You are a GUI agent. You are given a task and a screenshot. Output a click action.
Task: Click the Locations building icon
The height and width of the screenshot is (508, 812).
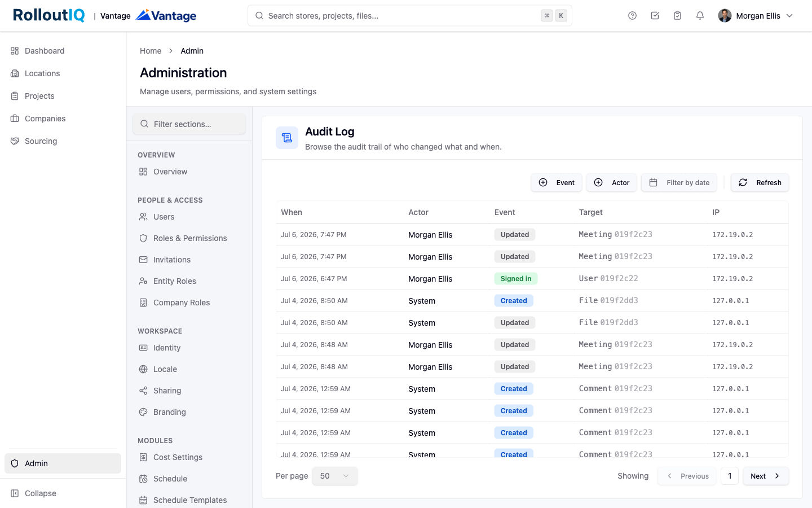[15, 73]
